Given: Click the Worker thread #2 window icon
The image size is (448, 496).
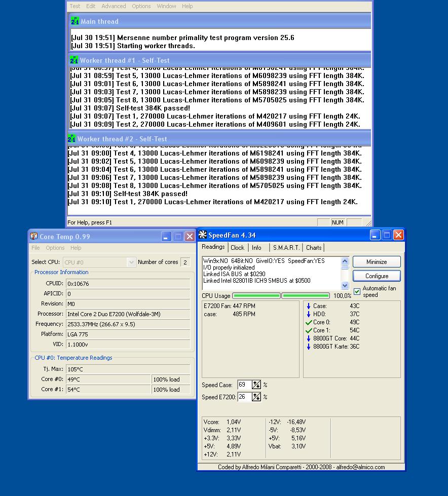Looking at the screenshot, I should point(71,138).
